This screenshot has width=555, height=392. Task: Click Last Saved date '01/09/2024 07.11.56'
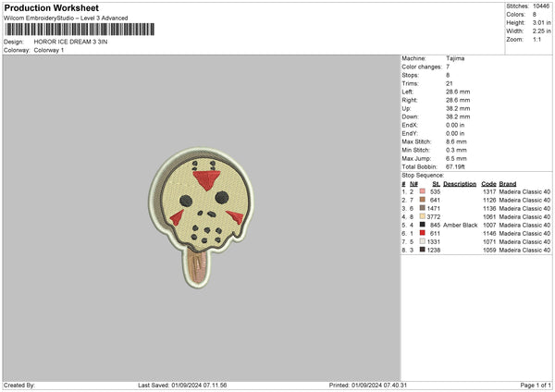(199, 385)
